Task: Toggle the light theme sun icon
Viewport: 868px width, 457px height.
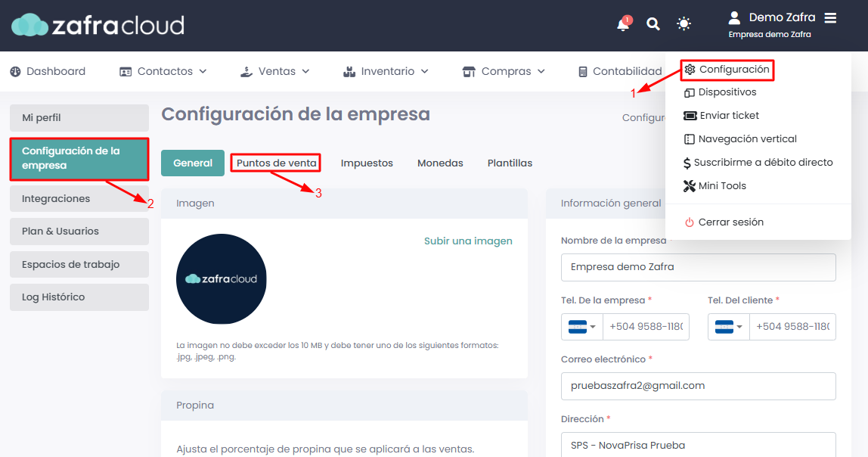Action: click(684, 23)
